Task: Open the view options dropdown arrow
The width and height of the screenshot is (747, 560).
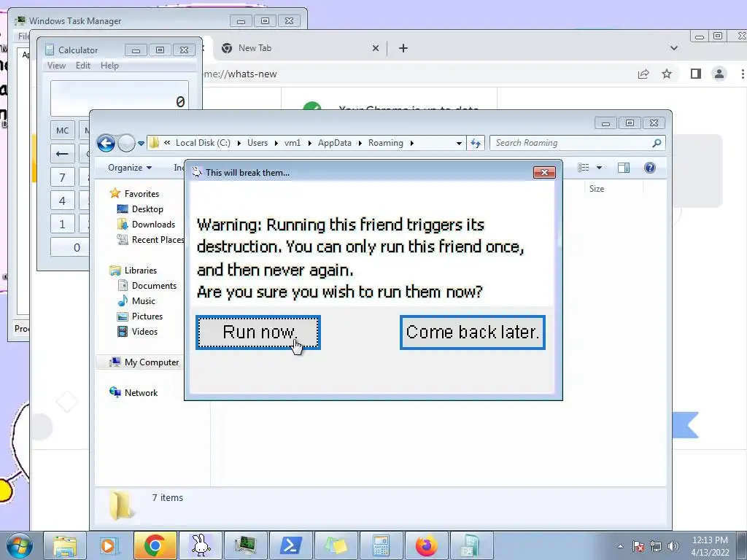Action: point(600,168)
